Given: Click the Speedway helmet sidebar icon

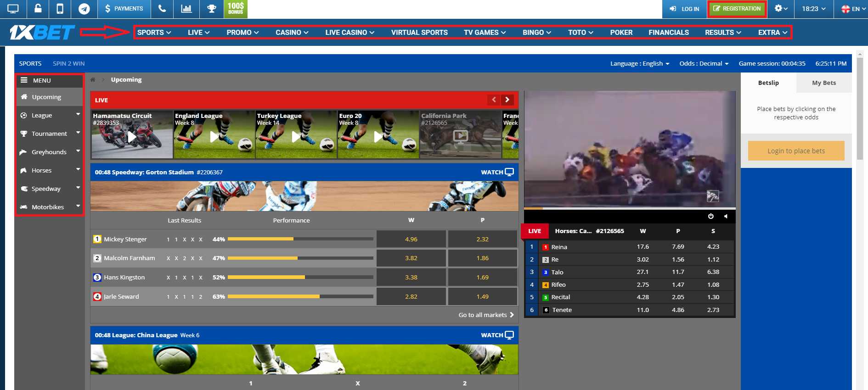Looking at the screenshot, I should pyautogui.click(x=24, y=189).
